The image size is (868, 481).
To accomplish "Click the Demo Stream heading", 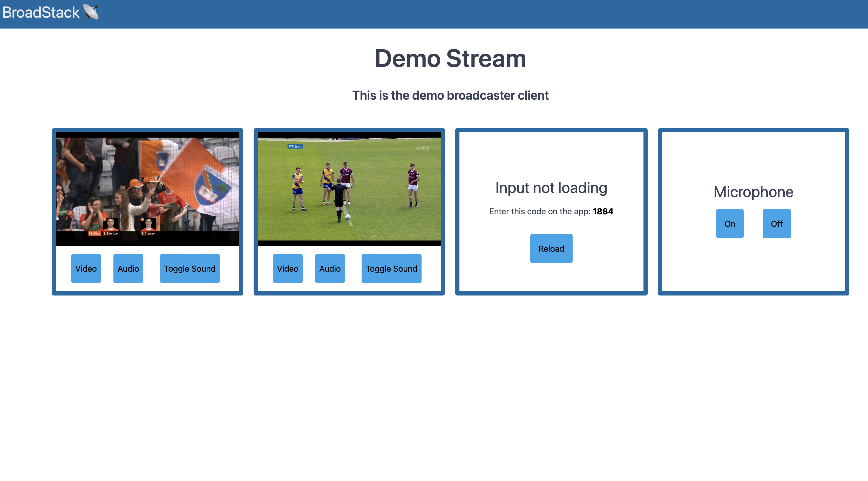I will [x=450, y=59].
